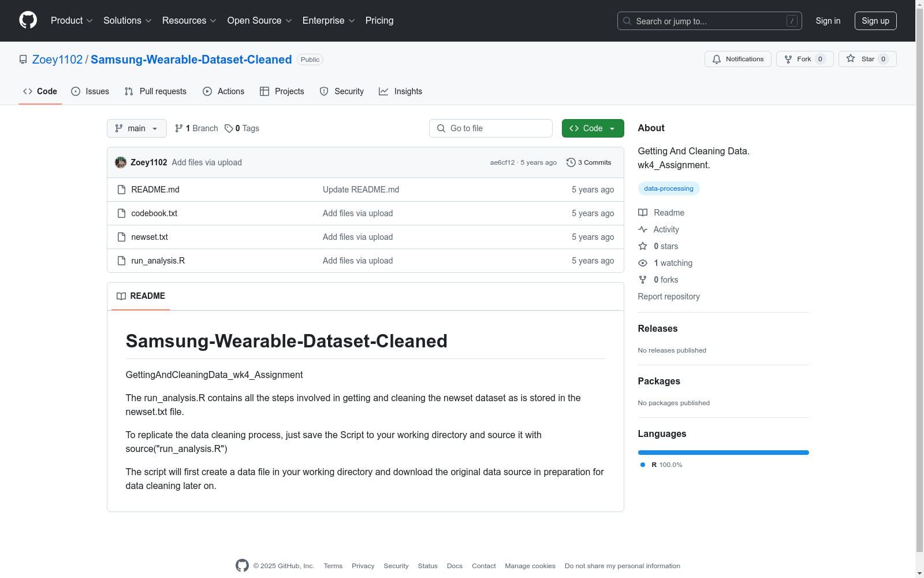Switch to the Issues tab
Viewport: 924px width, 578px height.
(x=90, y=91)
